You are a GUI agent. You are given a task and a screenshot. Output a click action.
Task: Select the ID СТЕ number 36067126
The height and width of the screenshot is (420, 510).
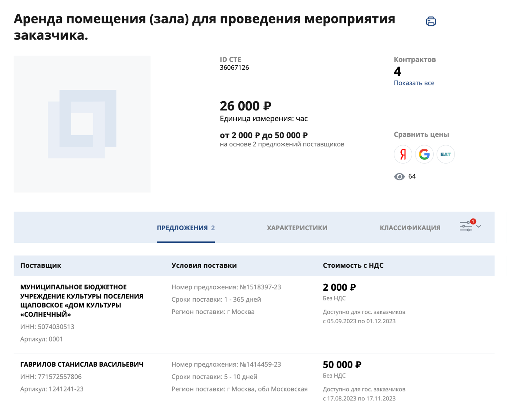tap(234, 67)
